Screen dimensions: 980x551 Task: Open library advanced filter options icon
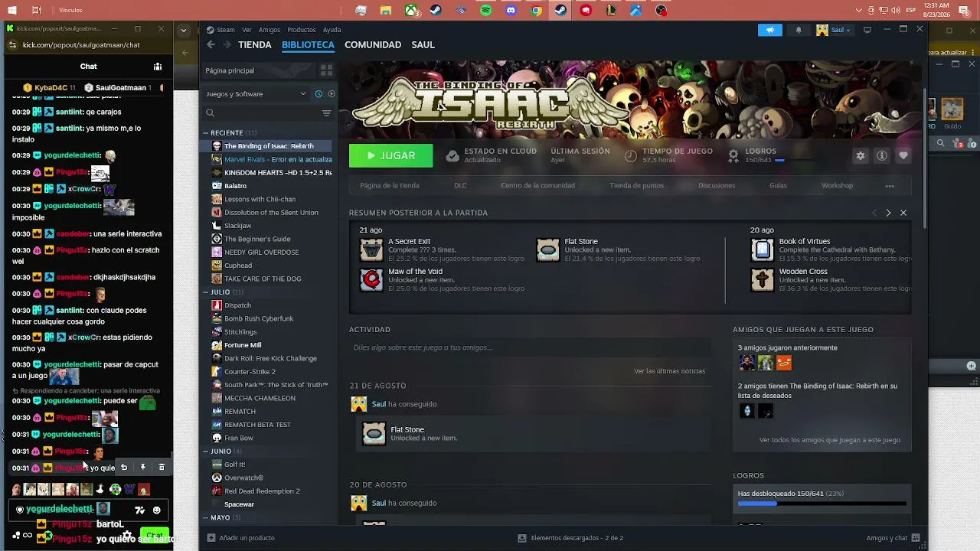click(327, 113)
